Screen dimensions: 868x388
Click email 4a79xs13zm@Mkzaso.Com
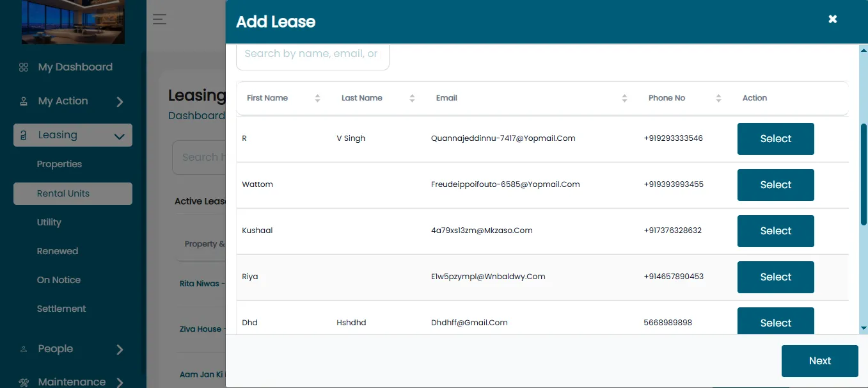[482, 230]
